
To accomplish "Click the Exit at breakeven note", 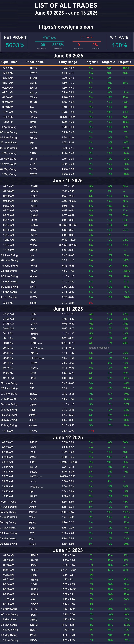I will click(99, 348).
